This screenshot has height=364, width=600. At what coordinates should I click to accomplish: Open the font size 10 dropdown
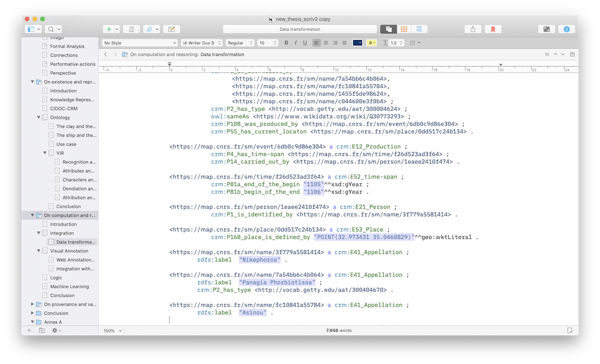[x=268, y=43]
